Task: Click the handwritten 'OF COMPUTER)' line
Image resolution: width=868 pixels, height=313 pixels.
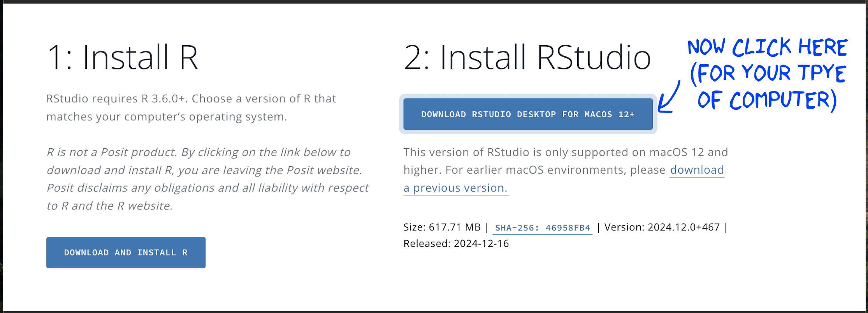Action: tap(766, 100)
